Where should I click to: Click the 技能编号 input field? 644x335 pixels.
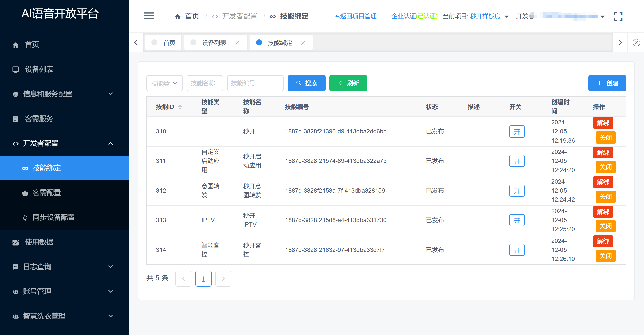(255, 83)
